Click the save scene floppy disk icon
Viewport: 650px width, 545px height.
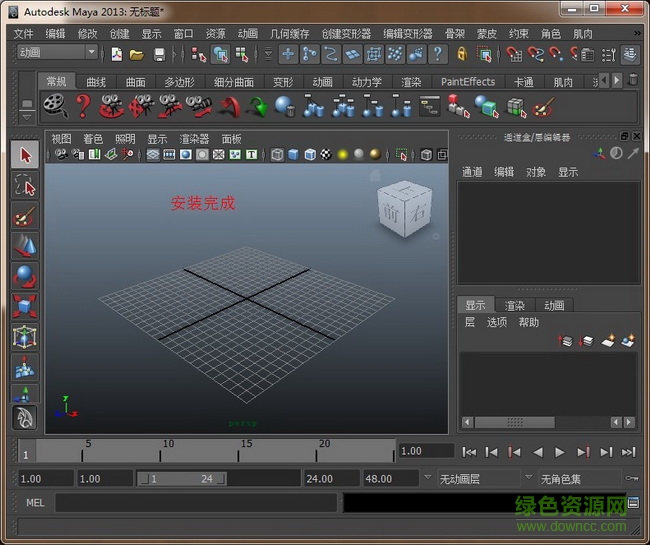(x=159, y=54)
